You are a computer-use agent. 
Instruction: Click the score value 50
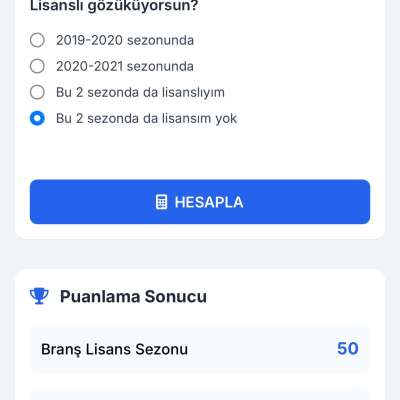tap(348, 349)
